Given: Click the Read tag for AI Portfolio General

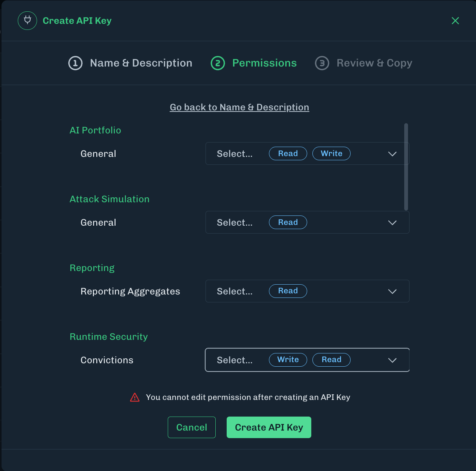Looking at the screenshot, I should point(288,153).
